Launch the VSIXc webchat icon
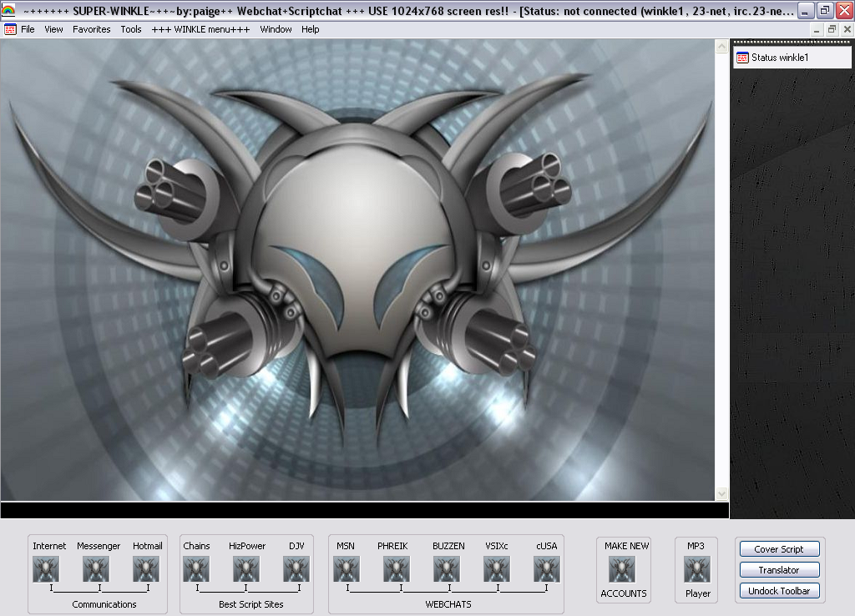Image resolution: width=855 pixels, height=616 pixels. (x=497, y=569)
